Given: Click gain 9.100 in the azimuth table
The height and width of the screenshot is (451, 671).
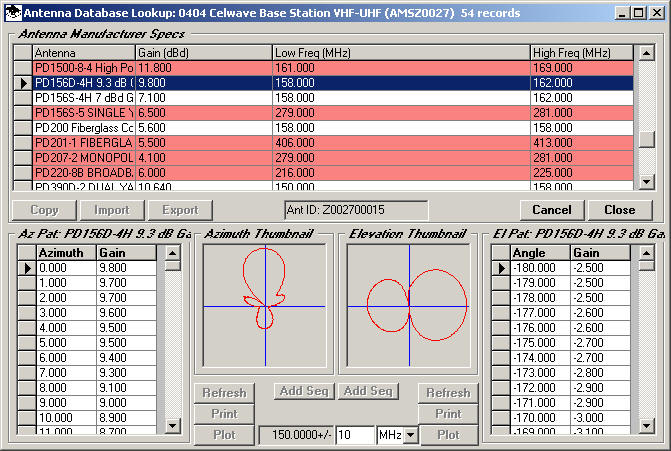Looking at the screenshot, I should tap(127, 388).
